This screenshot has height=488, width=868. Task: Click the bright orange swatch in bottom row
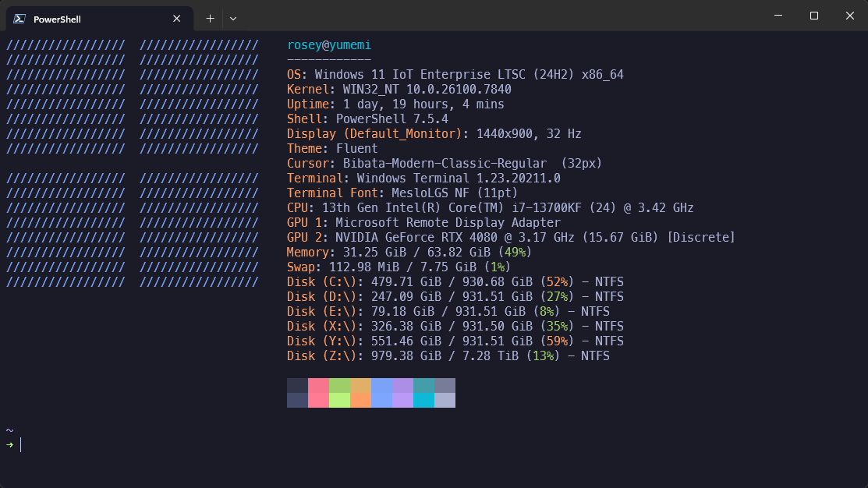click(x=360, y=400)
